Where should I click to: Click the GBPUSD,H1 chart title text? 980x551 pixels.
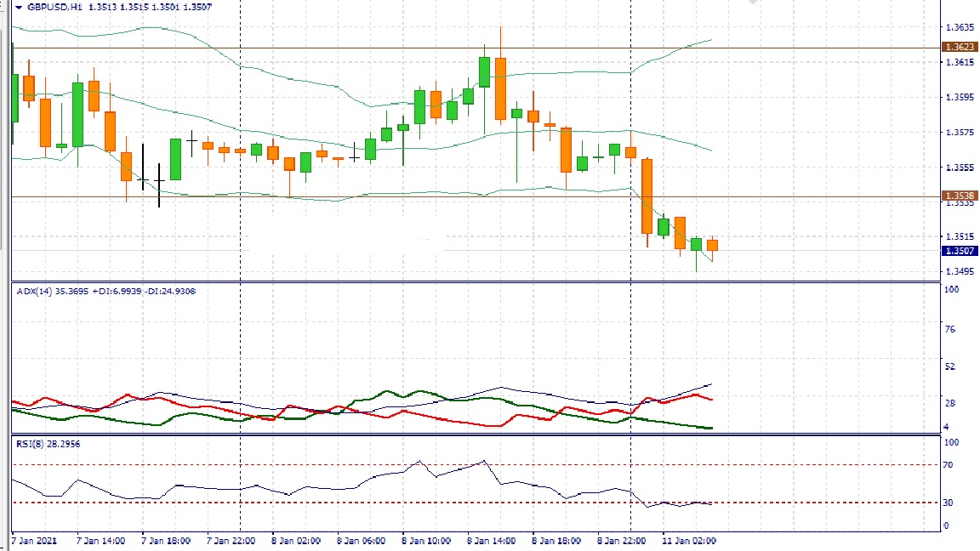(54, 7)
